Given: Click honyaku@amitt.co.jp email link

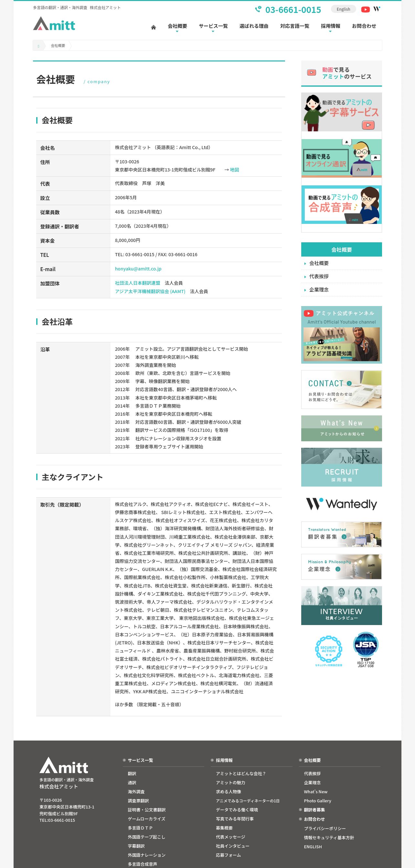Looking at the screenshot, I should [138, 269].
